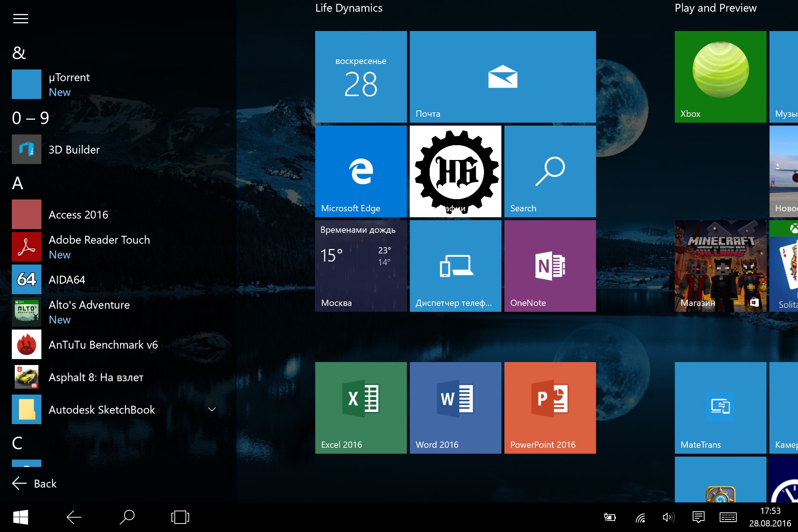Viewport: 798px width, 532px height.
Task: Open the Xbox tile
Action: click(x=720, y=77)
